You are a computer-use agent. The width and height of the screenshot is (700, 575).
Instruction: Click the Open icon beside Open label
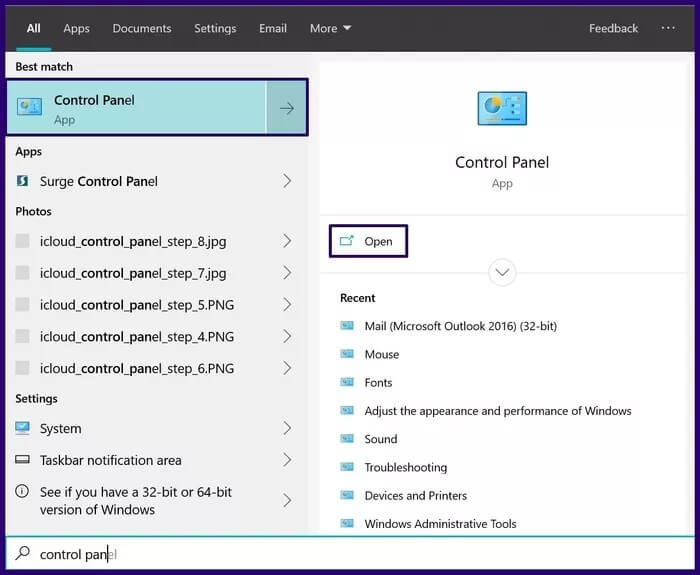point(346,241)
